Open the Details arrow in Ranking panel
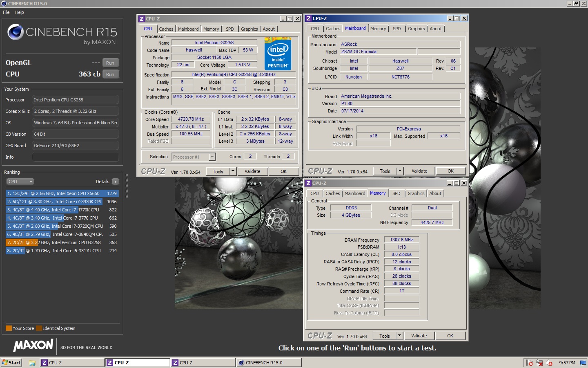588x368 pixels. 116,182
